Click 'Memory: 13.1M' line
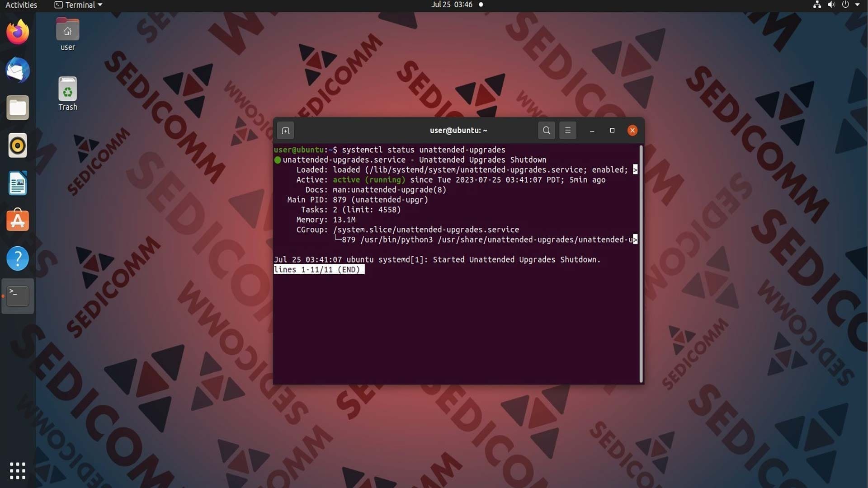Screen dimensions: 868x488 [x=326, y=220]
